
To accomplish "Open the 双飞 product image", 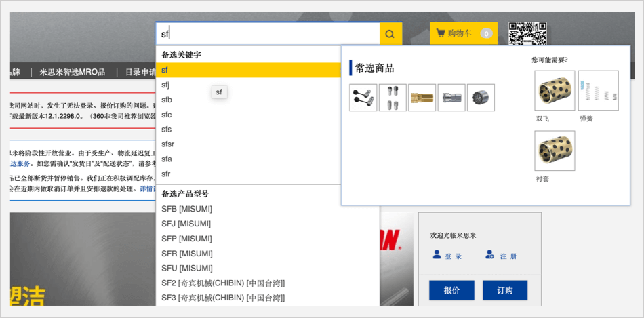I will pos(555,90).
